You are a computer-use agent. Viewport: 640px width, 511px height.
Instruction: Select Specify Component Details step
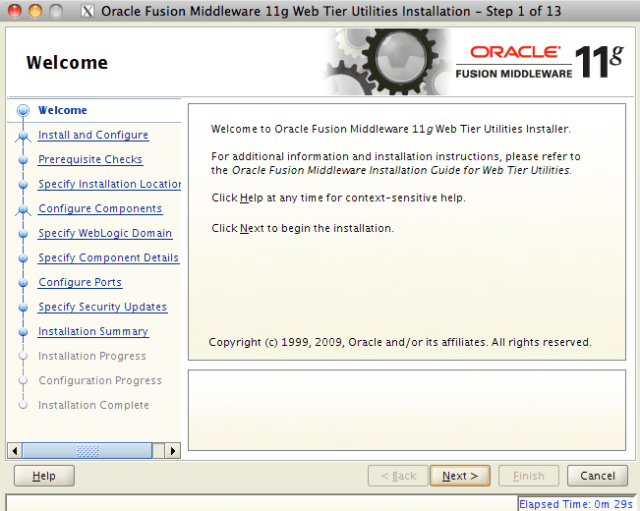(x=108, y=258)
